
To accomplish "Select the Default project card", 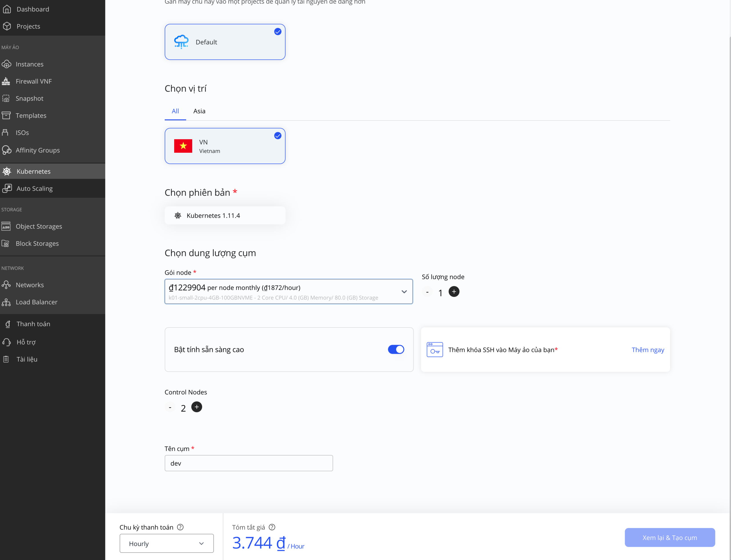I will pyautogui.click(x=225, y=42).
